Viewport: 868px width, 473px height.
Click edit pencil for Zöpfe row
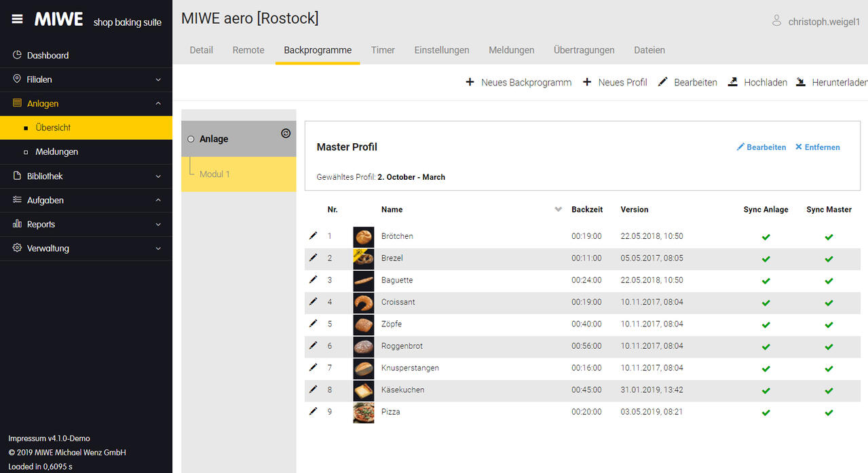pos(313,324)
